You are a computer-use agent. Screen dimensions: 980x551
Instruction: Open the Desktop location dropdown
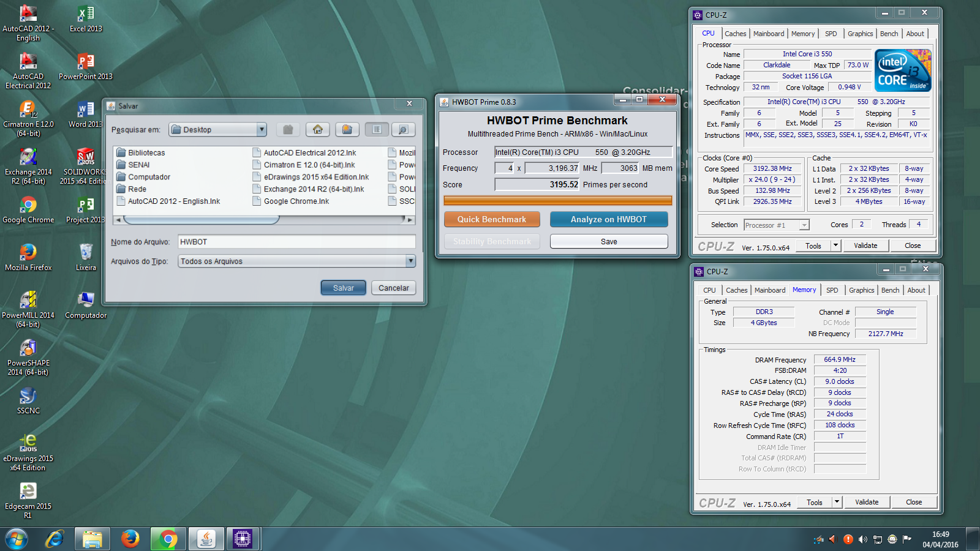[x=262, y=129]
